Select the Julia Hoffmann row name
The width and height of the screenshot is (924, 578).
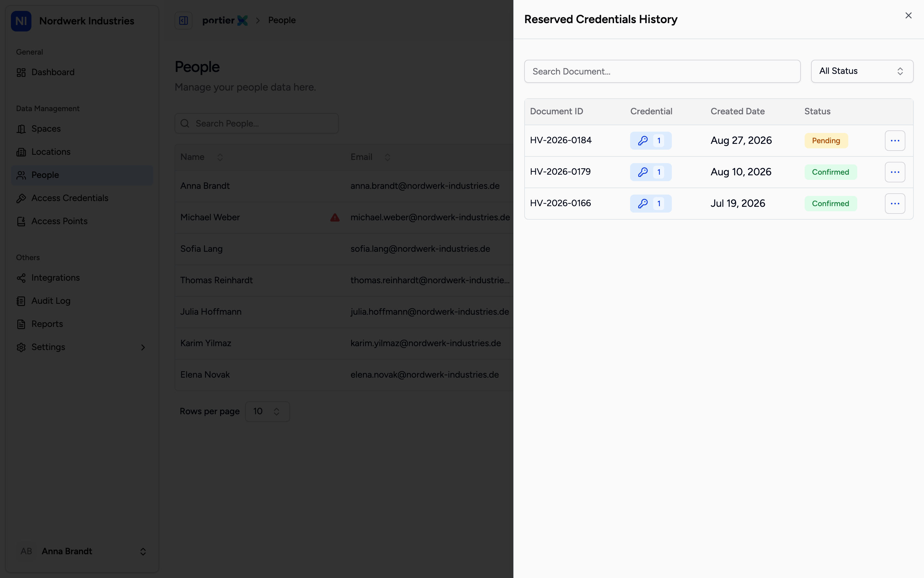tap(211, 312)
